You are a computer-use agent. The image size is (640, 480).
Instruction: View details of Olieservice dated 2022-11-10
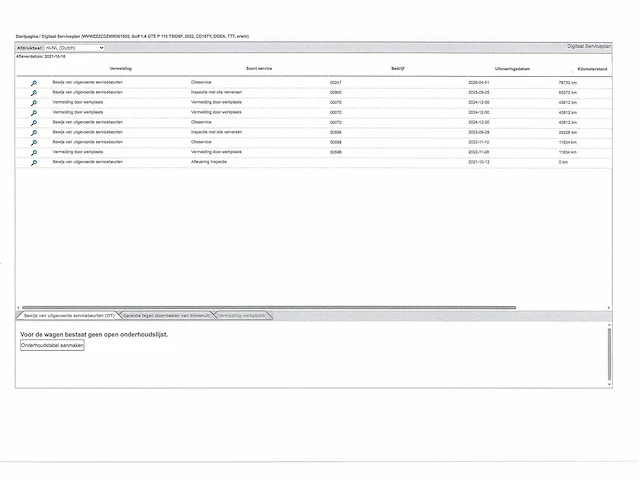(x=34, y=143)
